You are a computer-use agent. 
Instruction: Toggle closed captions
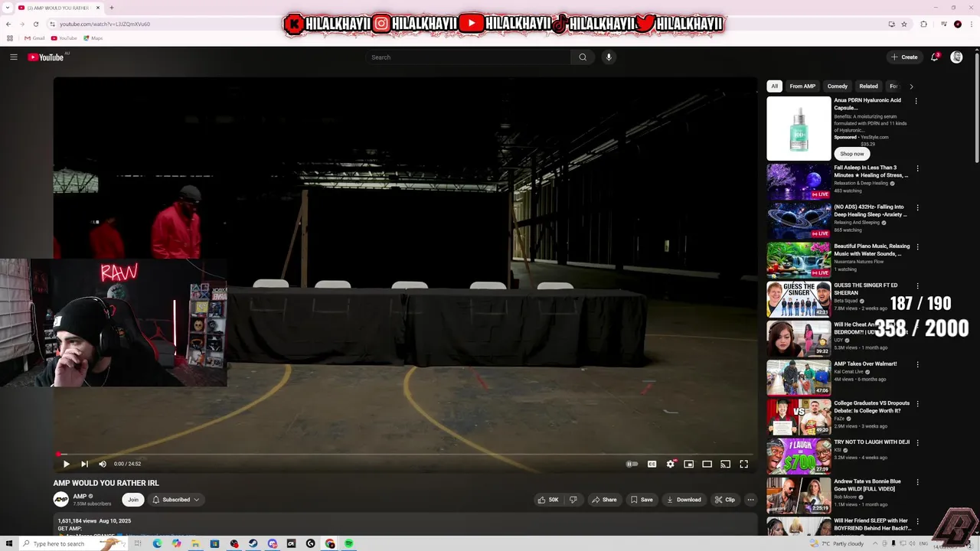pyautogui.click(x=652, y=464)
